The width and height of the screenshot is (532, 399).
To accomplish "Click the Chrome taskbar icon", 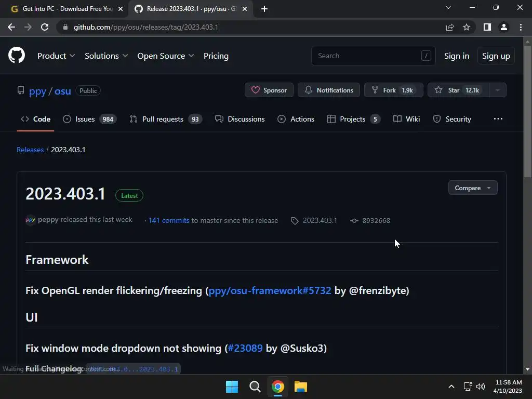I will pyautogui.click(x=278, y=387).
